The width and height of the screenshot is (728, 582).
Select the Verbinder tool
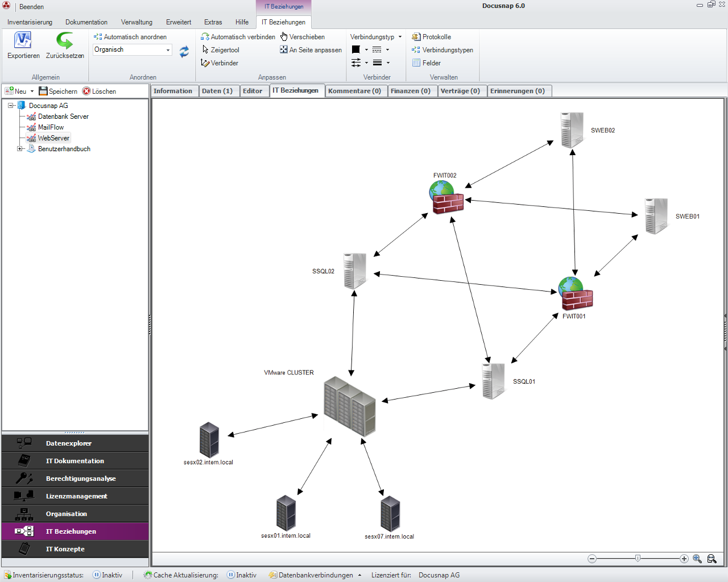(x=220, y=63)
